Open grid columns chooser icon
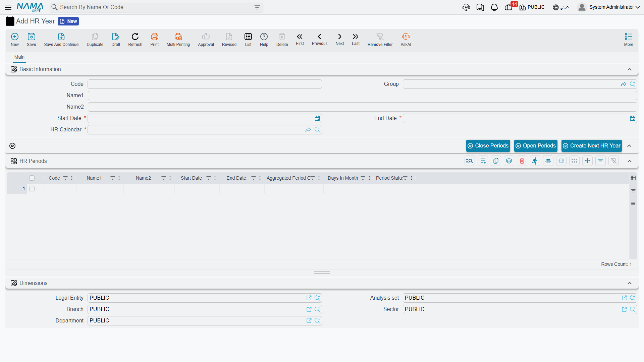Screen dimensions: 644x362 click(x=633, y=178)
